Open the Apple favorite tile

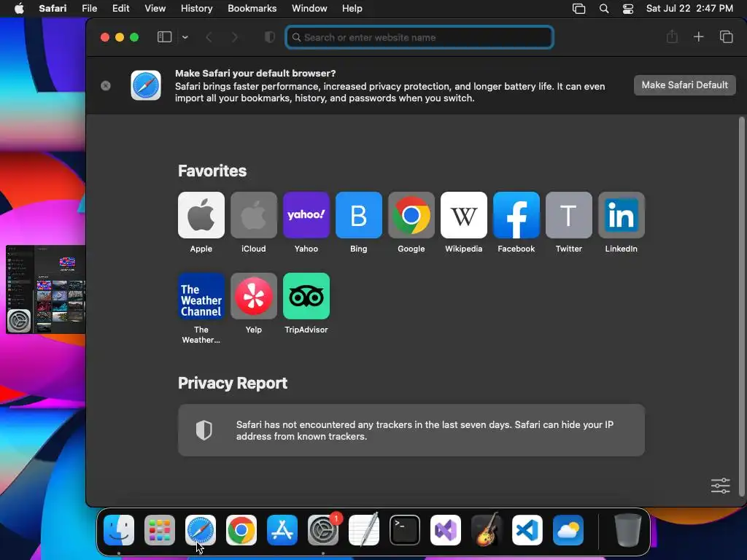201,215
